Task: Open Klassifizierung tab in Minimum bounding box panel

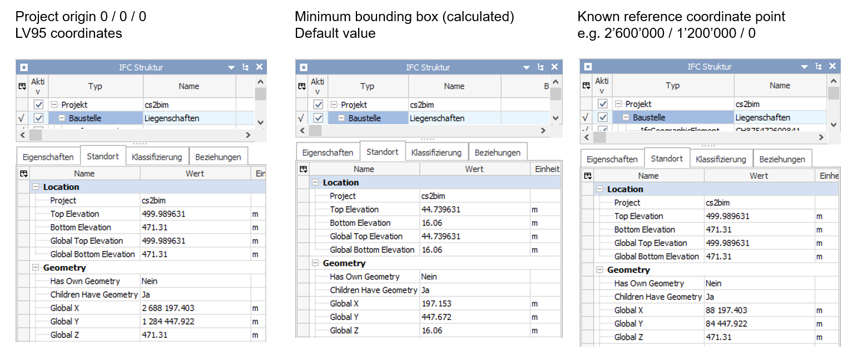Action: (437, 153)
